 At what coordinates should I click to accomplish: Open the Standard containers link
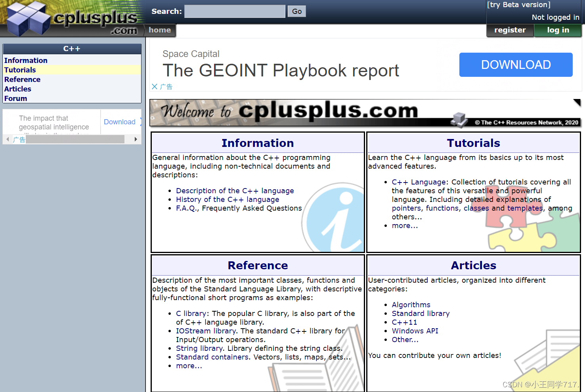click(212, 357)
